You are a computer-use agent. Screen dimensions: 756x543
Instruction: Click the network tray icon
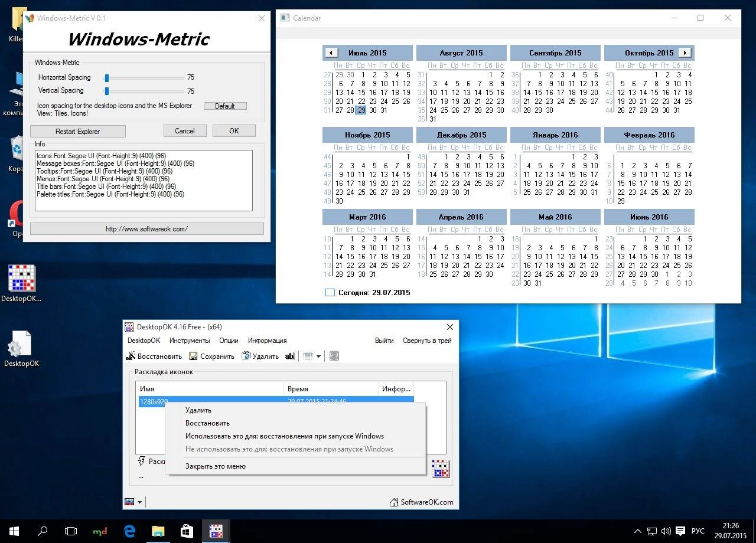(652, 531)
